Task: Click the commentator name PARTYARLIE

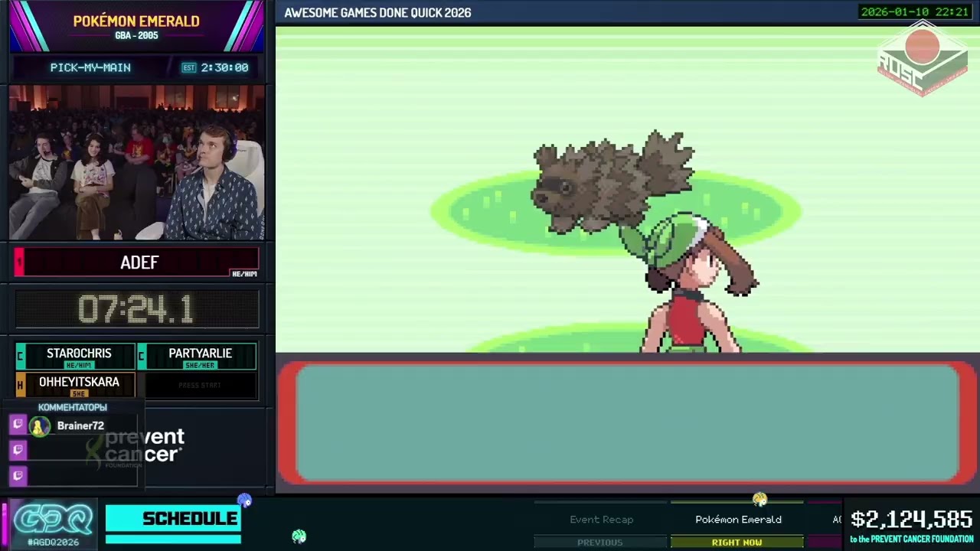Action: pyautogui.click(x=200, y=354)
